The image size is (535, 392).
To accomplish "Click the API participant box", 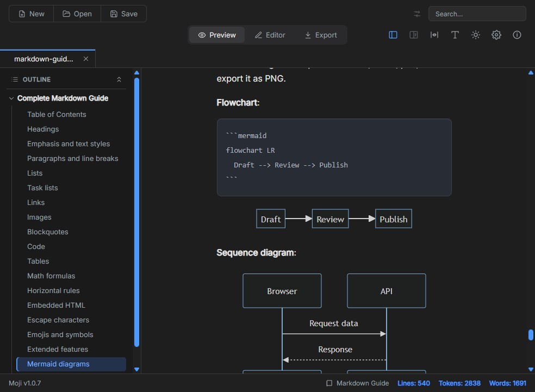I will (386, 291).
